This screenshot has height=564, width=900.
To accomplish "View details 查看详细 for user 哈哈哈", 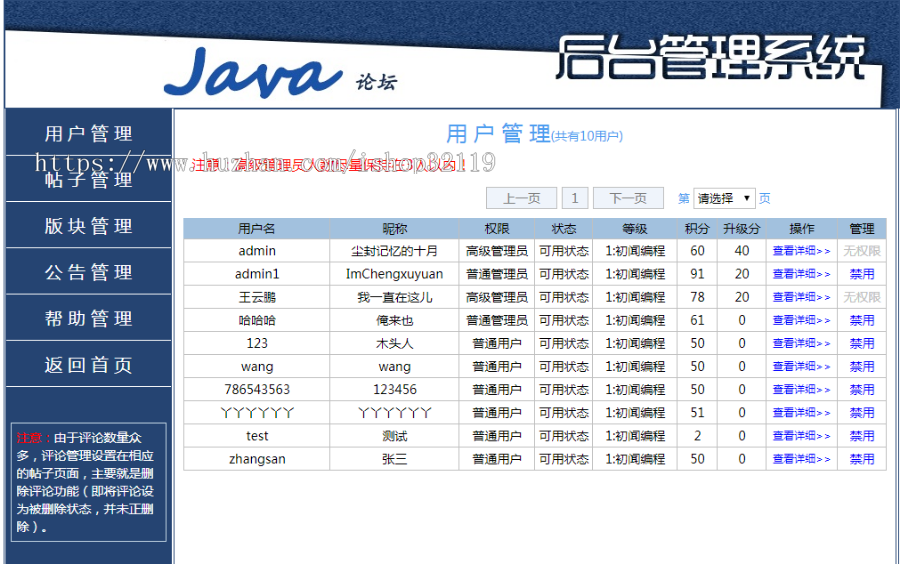I will pos(801,320).
